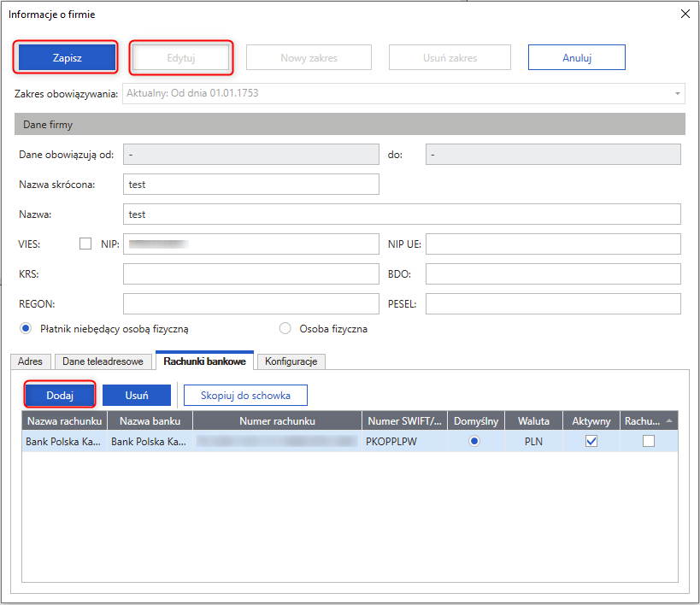Click the Zapisz save button

(x=67, y=57)
